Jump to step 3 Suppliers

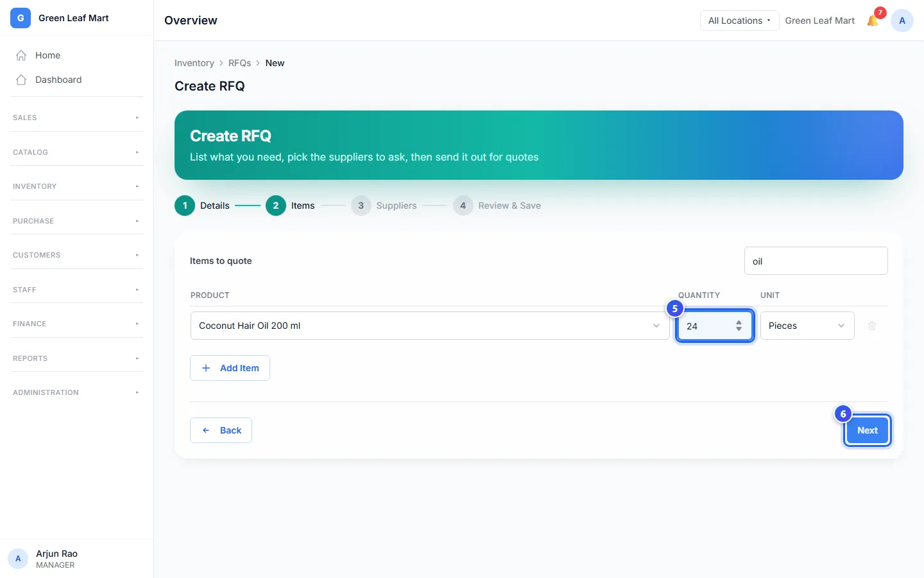click(x=384, y=206)
